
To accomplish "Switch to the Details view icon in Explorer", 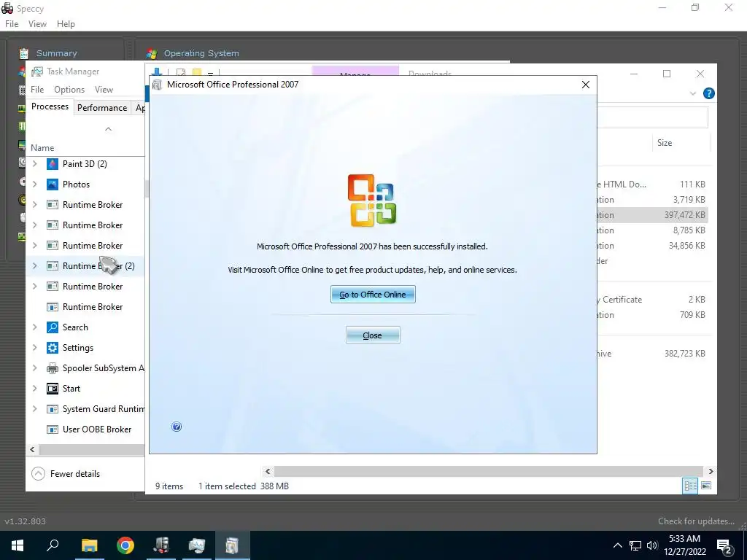I will 690,486.
